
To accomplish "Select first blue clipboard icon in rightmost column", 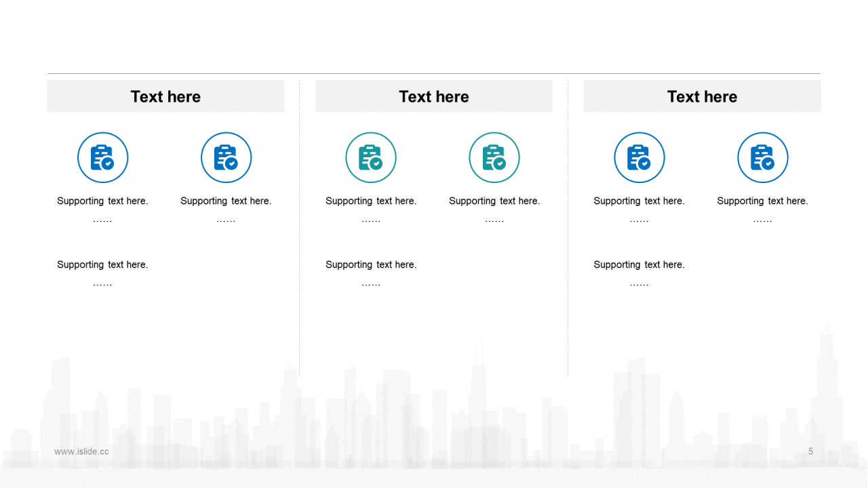I will (x=639, y=158).
